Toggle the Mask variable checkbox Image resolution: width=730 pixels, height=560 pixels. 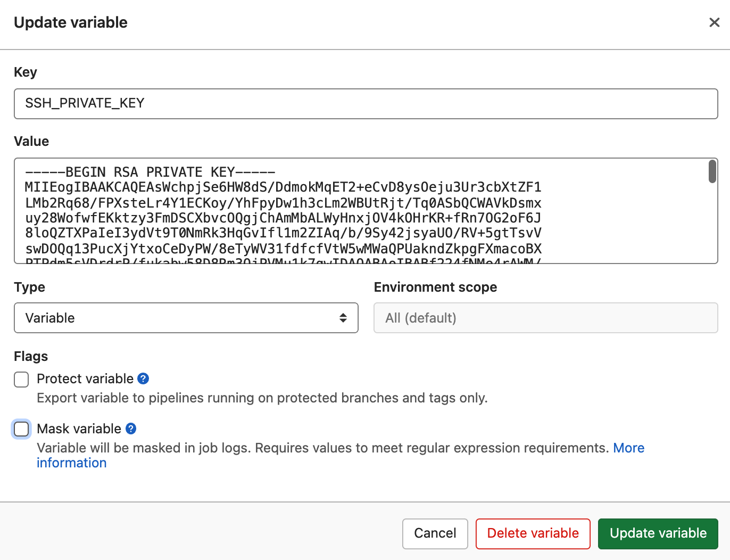click(21, 429)
